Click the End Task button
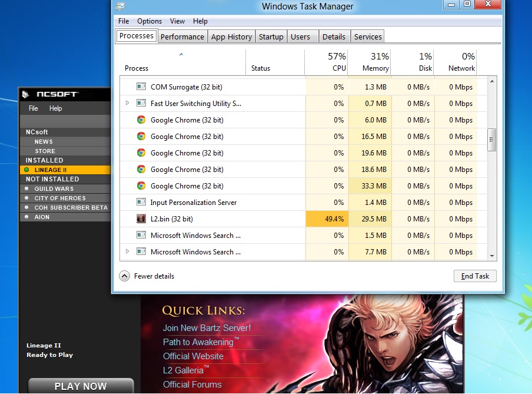Image resolution: width=532 pixels, height=394 pixels. pyautogui.click(x=475, y=276)
